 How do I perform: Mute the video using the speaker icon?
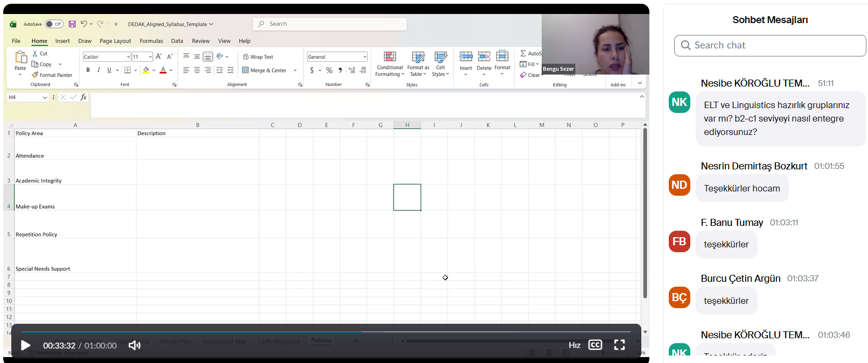pos(134,345)
